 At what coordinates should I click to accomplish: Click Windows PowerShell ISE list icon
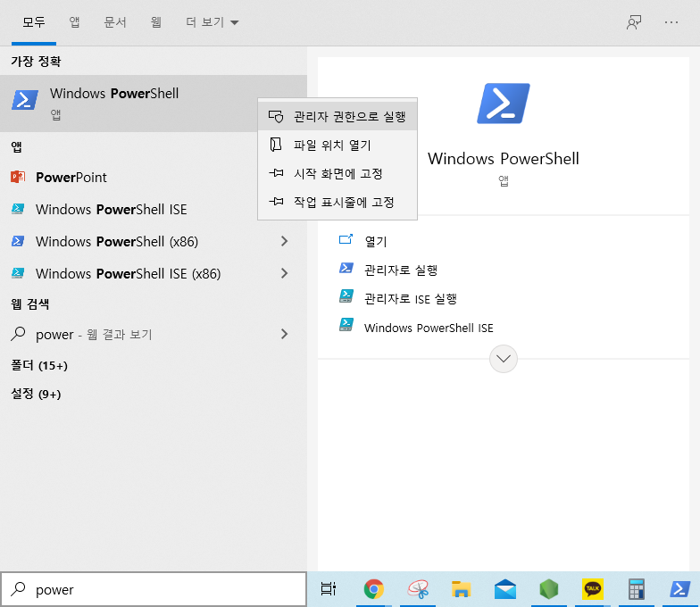[x=18, y=209]
